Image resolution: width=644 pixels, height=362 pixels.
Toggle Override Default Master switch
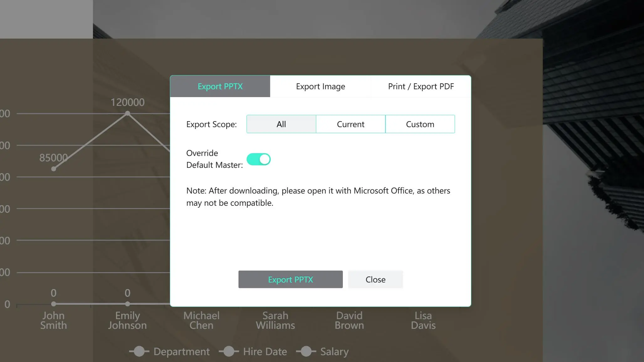259,159
